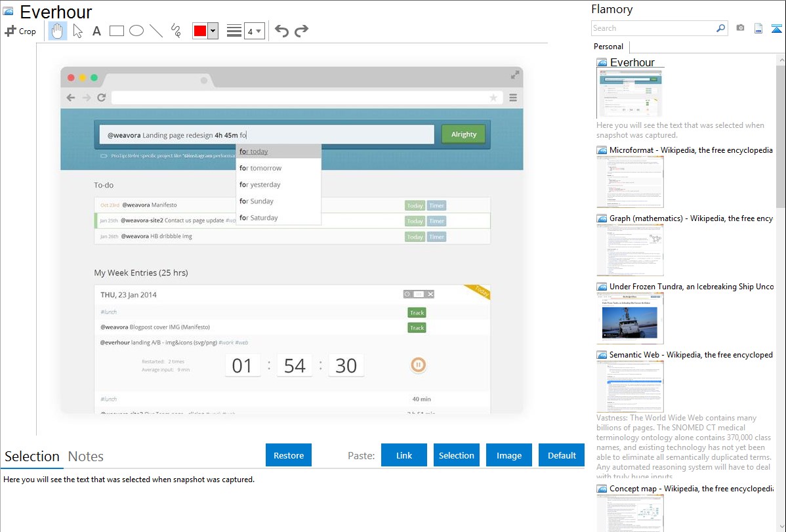786x532 pixels.
Task: Click the bookmark star in the snapshot address bar
Action: tap(493, 98)
